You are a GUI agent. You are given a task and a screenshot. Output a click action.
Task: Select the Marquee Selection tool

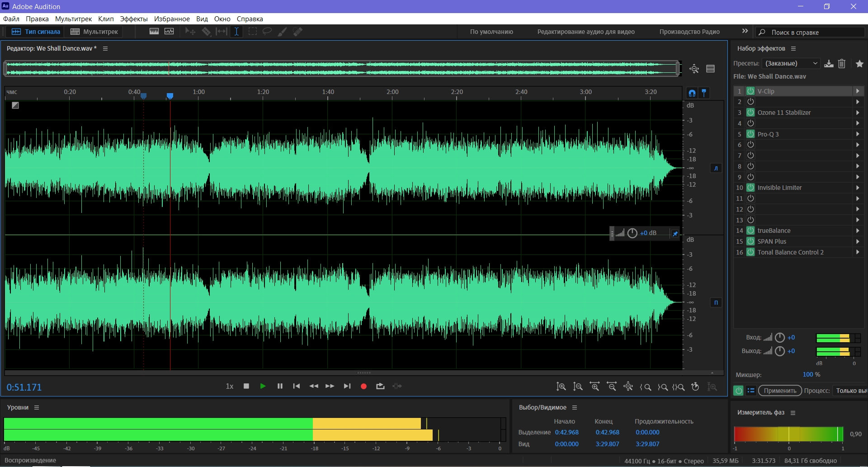pyautogui.click(x=253, y=32)
